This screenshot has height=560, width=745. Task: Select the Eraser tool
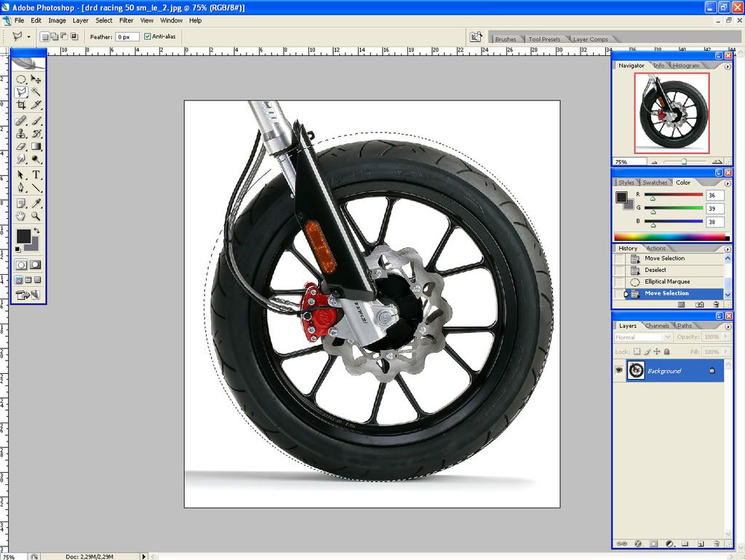21,146
